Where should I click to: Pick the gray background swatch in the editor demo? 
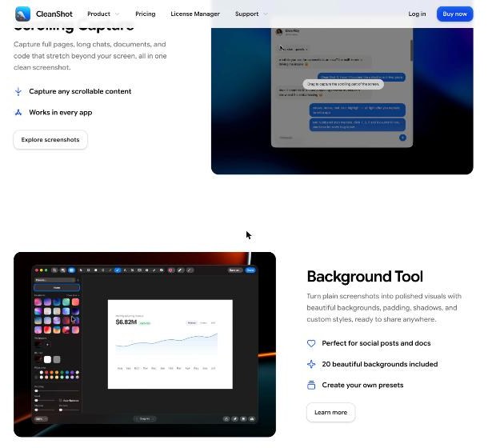pyautogui.click(x=57, y=359)
